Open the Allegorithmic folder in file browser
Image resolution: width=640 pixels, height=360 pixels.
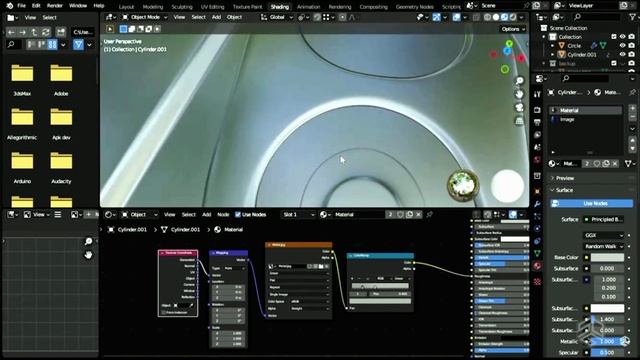22,124
